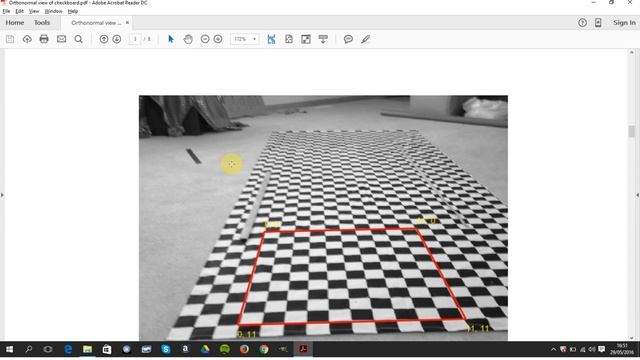This screenshot has width=640, height=360.
Task: Go to next page arrow
Action: tap(117, 39)
